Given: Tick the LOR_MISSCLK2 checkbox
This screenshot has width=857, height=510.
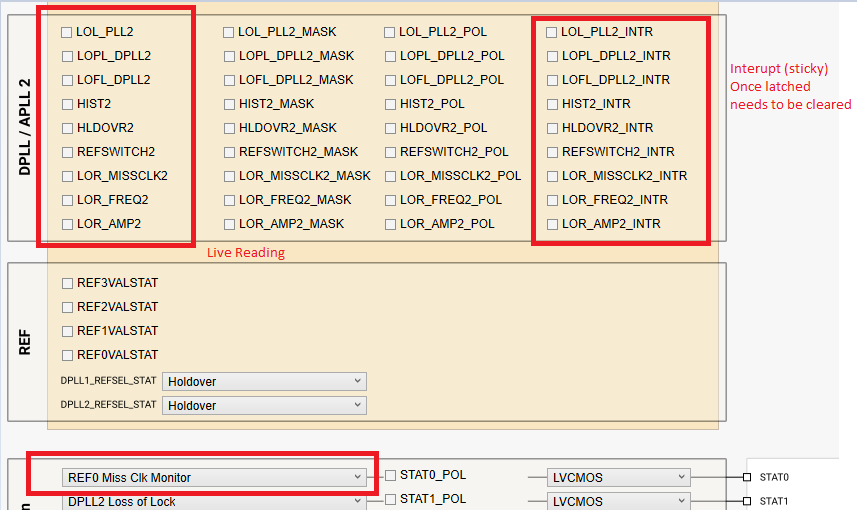Looking at the screenshot, I should click(x=67, y=177).
